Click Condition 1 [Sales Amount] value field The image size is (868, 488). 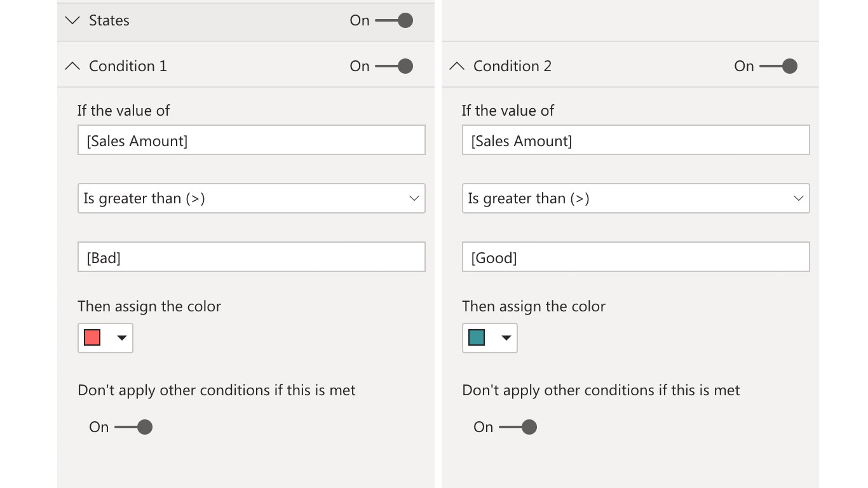tap(251, 140)
